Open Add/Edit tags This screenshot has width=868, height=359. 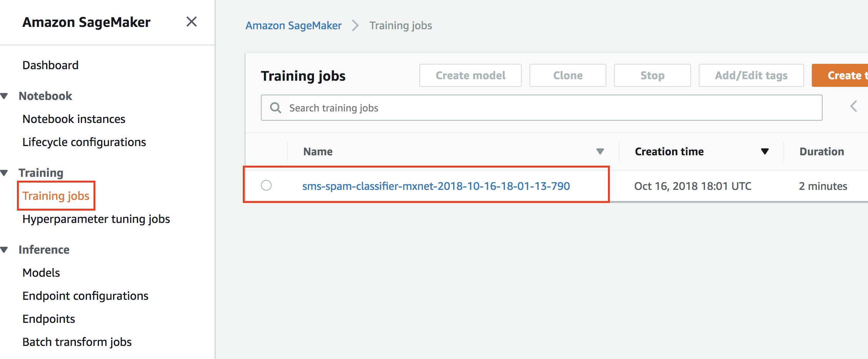(x=751, y=75)
